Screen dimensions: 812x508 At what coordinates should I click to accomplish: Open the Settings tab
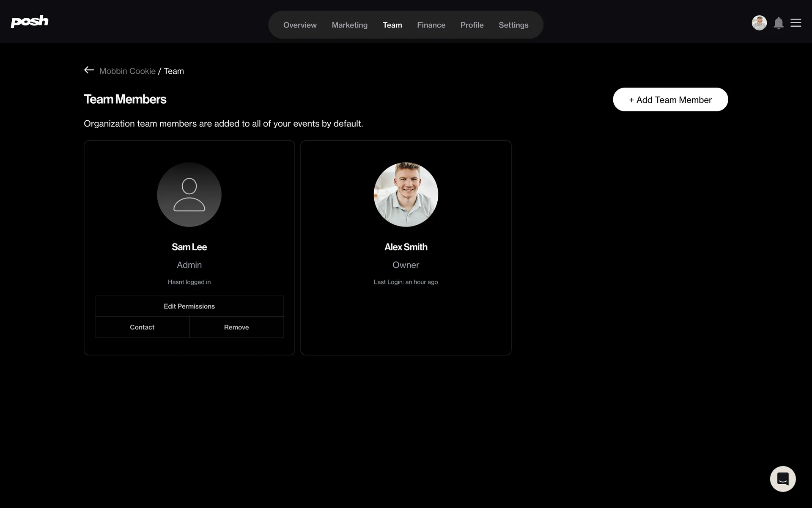coord(513,25)
